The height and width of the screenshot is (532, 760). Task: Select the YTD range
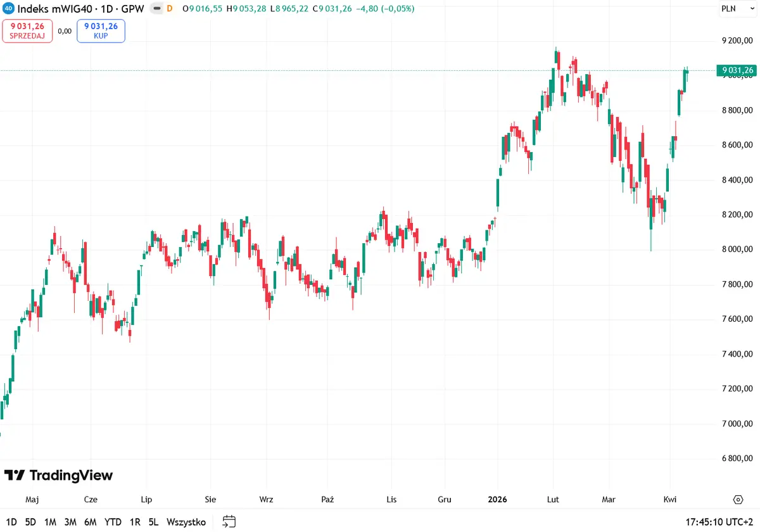click(x=113, y=522)
